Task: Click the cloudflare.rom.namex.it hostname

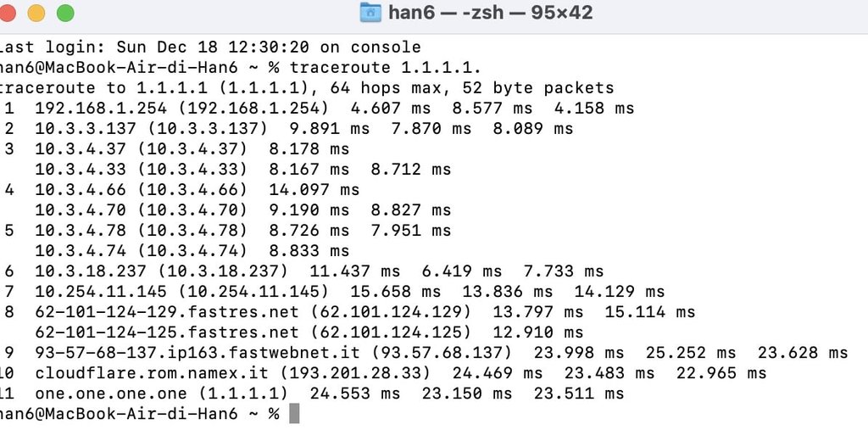Action: pyautogui.click(x=152, y=373)
